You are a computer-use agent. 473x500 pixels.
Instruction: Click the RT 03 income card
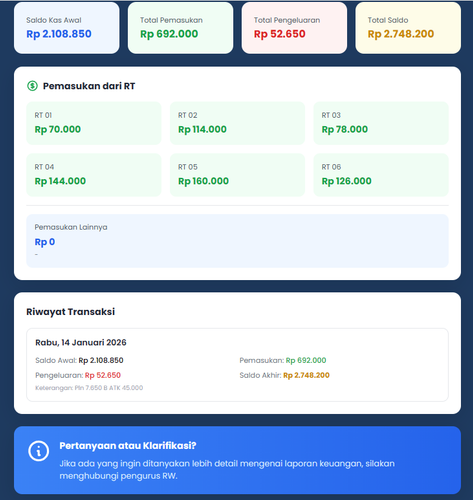(x=381, y=123)
